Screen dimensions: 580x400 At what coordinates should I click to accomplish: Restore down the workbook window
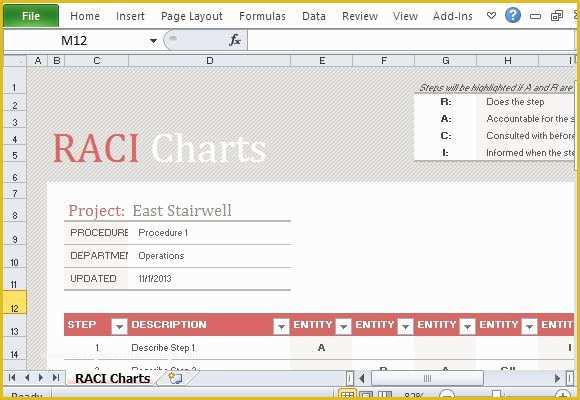pos(557,16)
